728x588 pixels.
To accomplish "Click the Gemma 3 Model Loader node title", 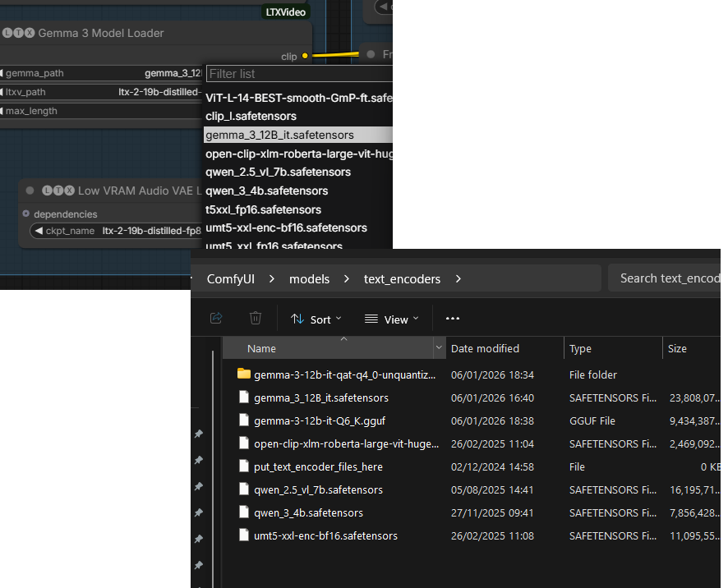I will coord(101,33).
